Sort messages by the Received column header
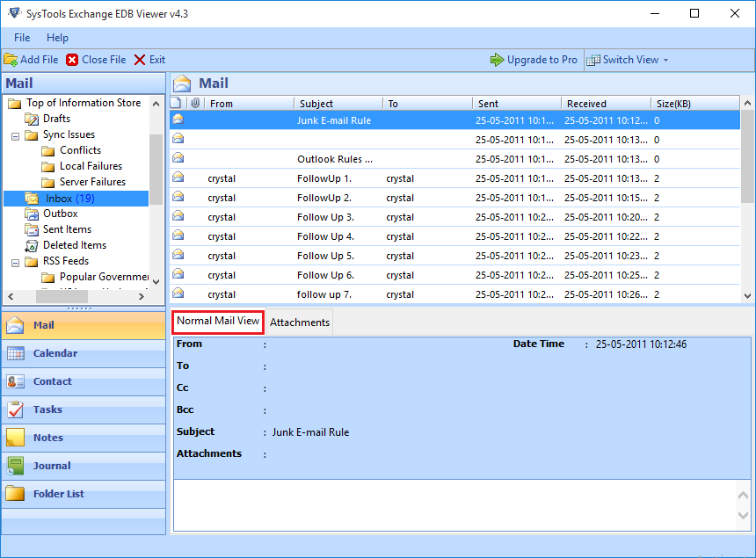 (x=606, y=103)
